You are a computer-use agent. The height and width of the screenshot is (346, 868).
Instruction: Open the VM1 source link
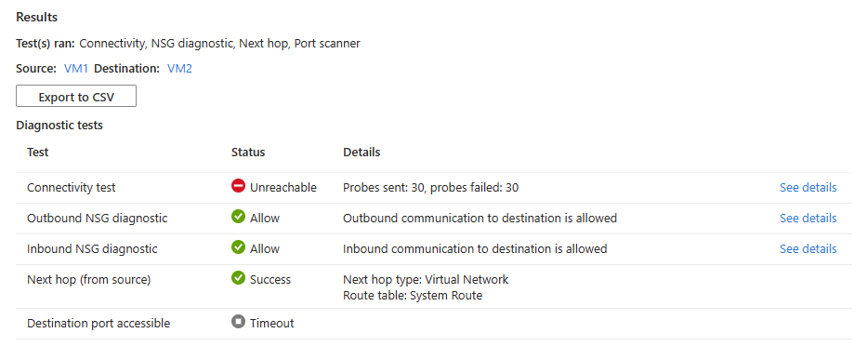click(76, 69)
